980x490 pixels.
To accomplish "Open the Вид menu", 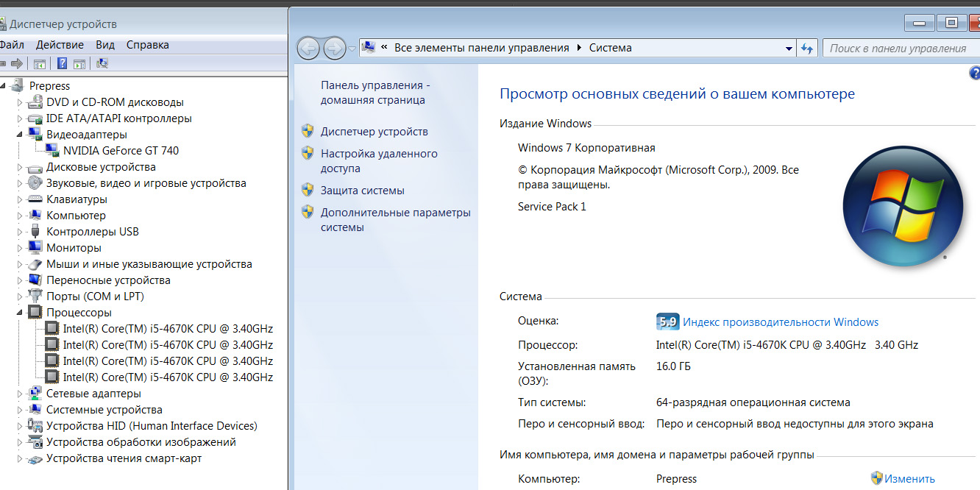I will coord(105,45).
